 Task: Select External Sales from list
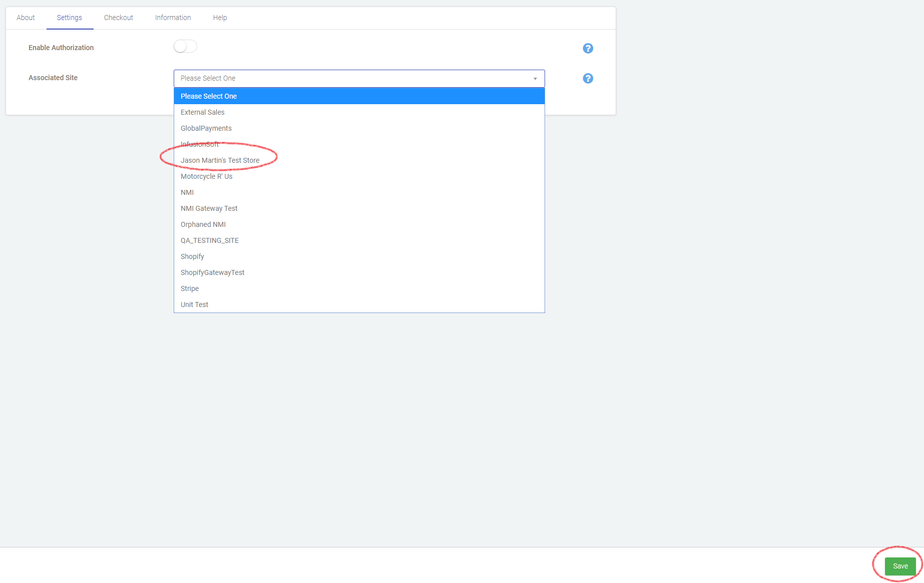(x=359, y=112)
